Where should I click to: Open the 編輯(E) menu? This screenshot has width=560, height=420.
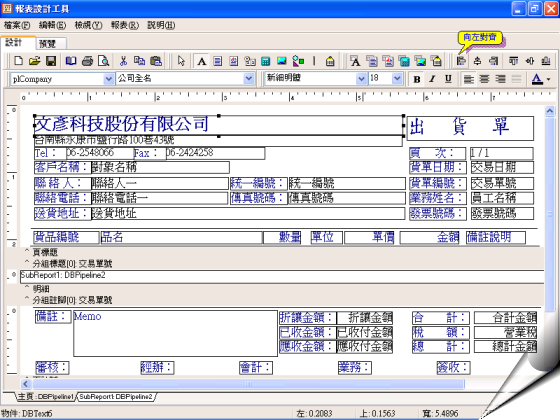click(52, 25)
